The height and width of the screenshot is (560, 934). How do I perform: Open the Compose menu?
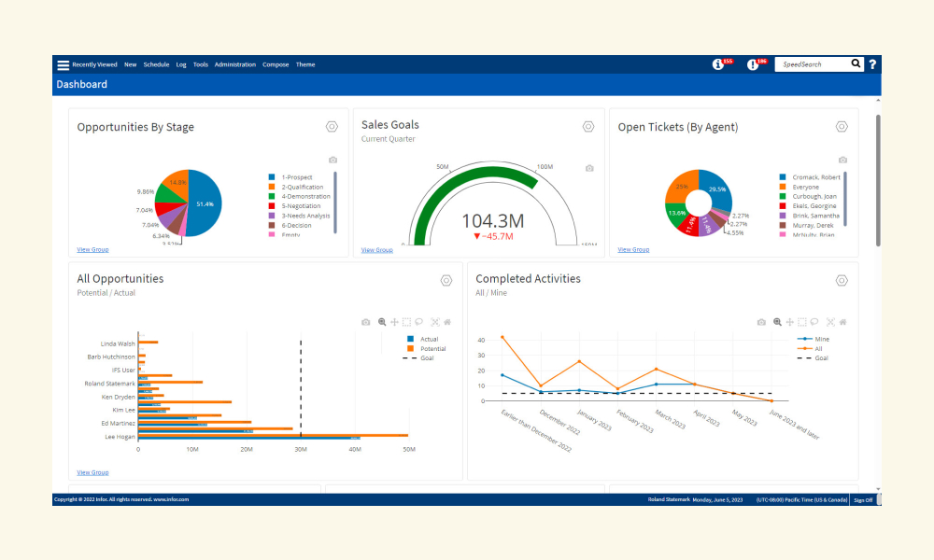point(276,64)
